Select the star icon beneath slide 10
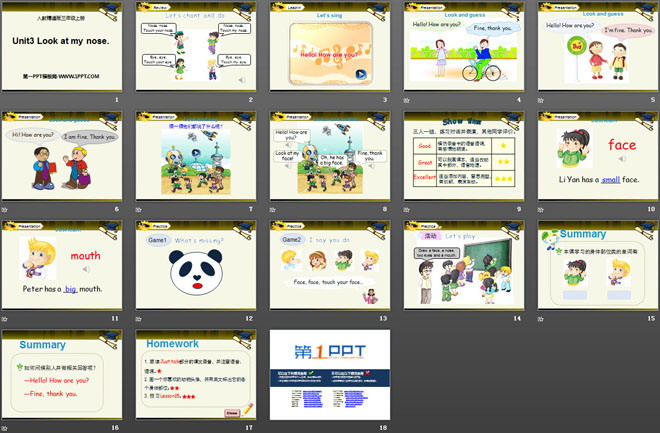The height and width of the screenshot is (433, 660). click(540, 210)
